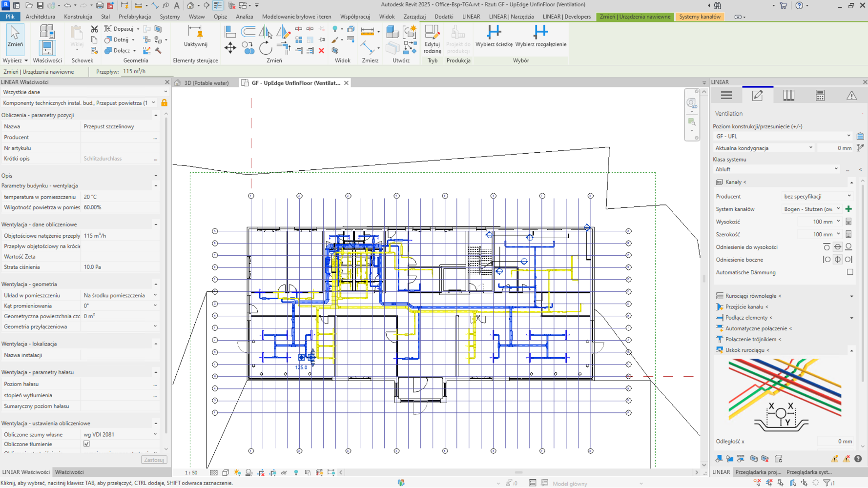Uncheck the Obliczone tłumienie checkbox
The height and width of the screenshot is (488, 868).
pos(87,444)
